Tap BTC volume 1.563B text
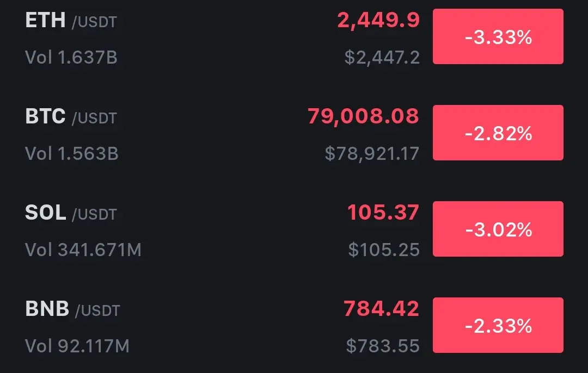This screenshot has width=588, height=373. [72, 153]
